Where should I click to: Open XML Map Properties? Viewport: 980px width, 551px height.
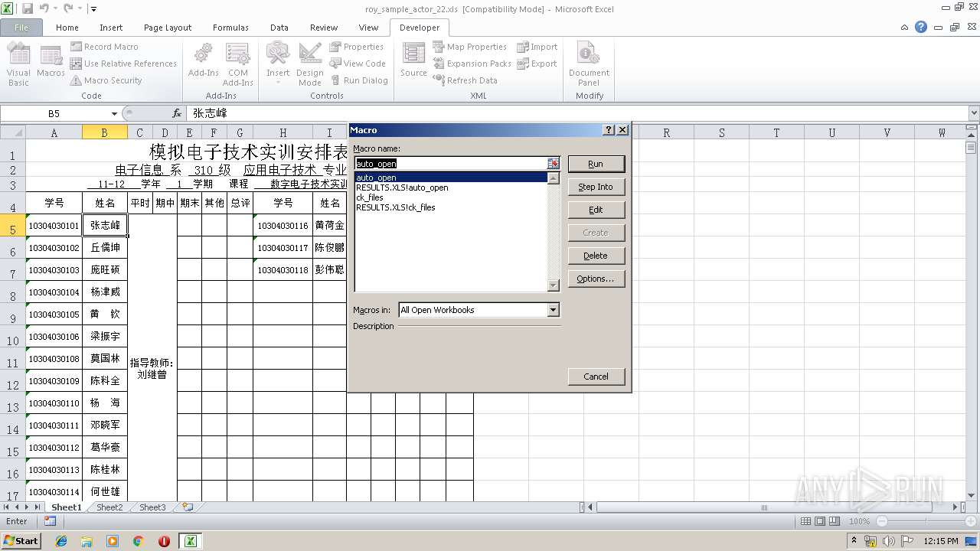[469, 47]
